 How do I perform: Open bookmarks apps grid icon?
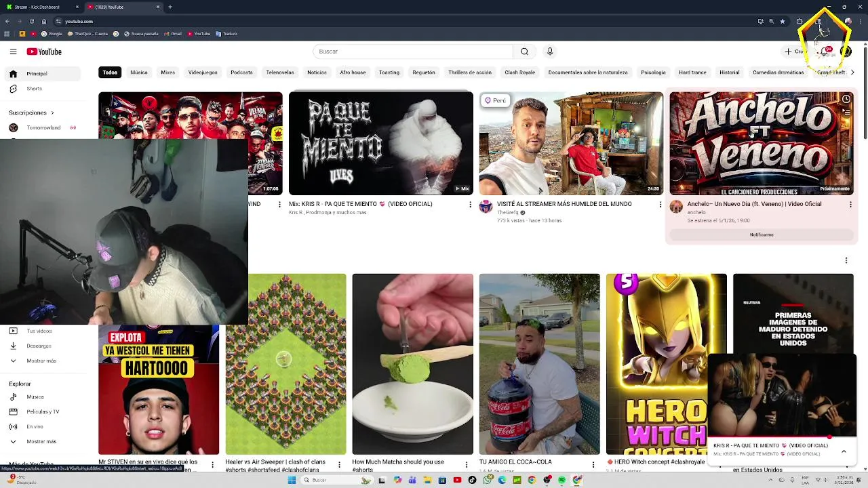(7, 34)
